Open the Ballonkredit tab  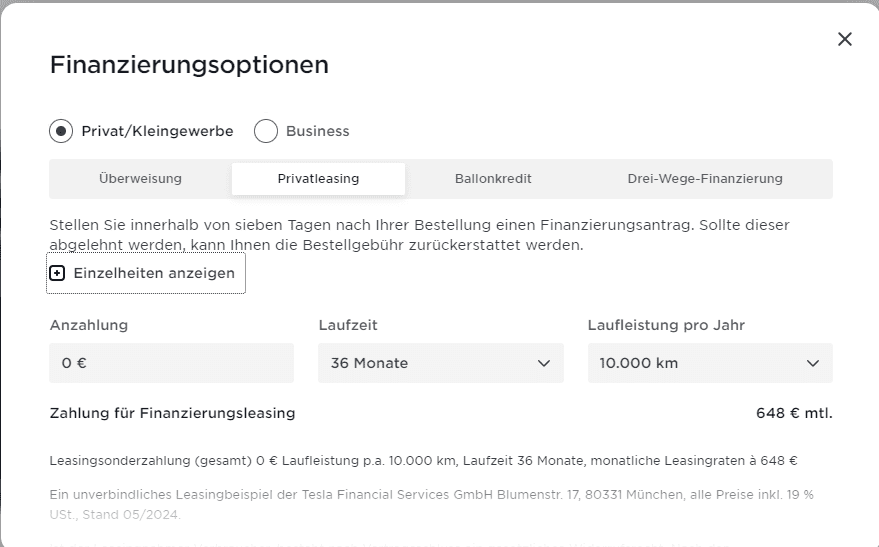pyautogui.click(x=493, y=179)
